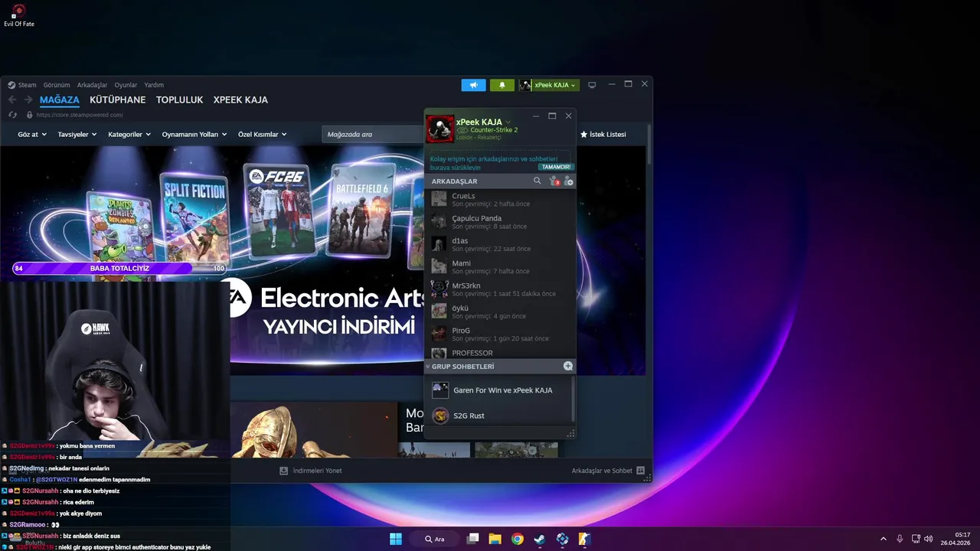Open chat with Çapulcu Panda
This screenshot has height=551, width=980.
pyautogui.click(x=500, y=222)
